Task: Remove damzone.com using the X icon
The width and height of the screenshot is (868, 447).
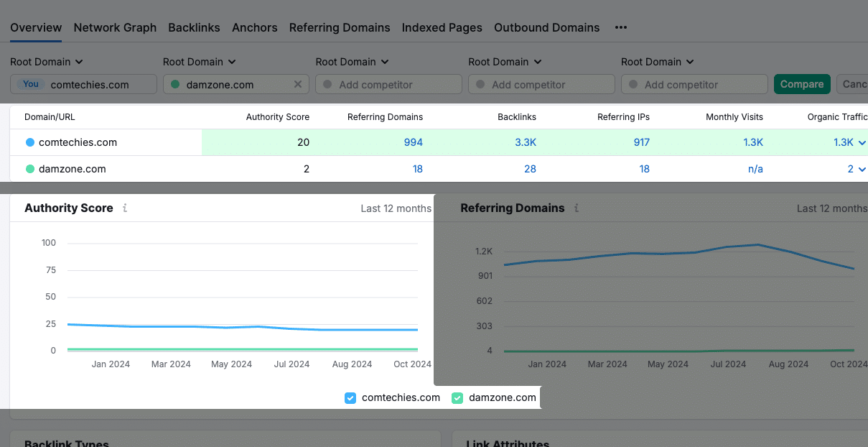Action: 298,84
